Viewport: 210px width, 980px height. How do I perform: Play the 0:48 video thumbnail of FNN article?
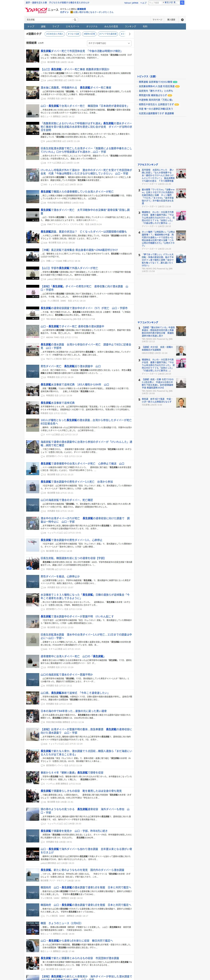(32, 215)
